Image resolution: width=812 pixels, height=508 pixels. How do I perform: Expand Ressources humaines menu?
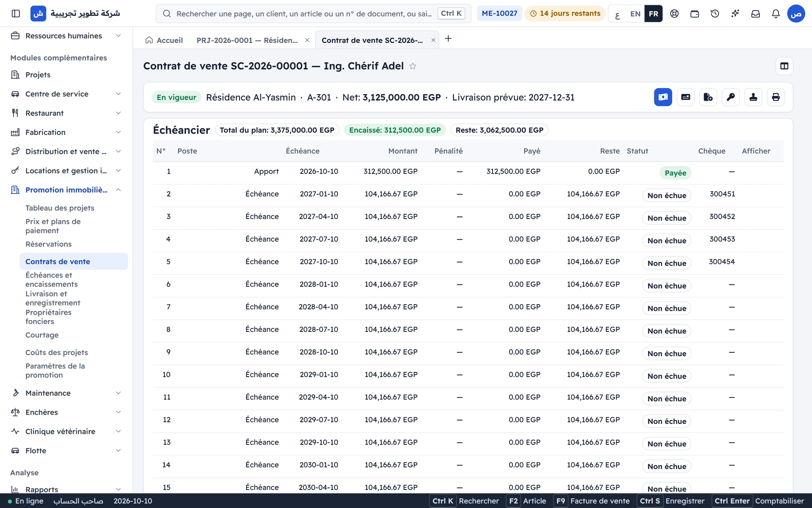point(66,36)
